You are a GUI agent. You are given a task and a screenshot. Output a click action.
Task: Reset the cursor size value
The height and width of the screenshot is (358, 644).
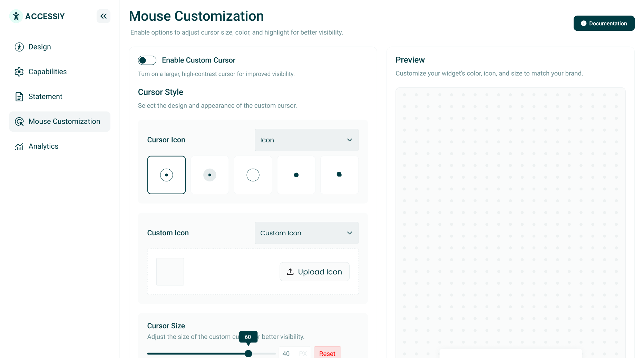coord(327,353)
